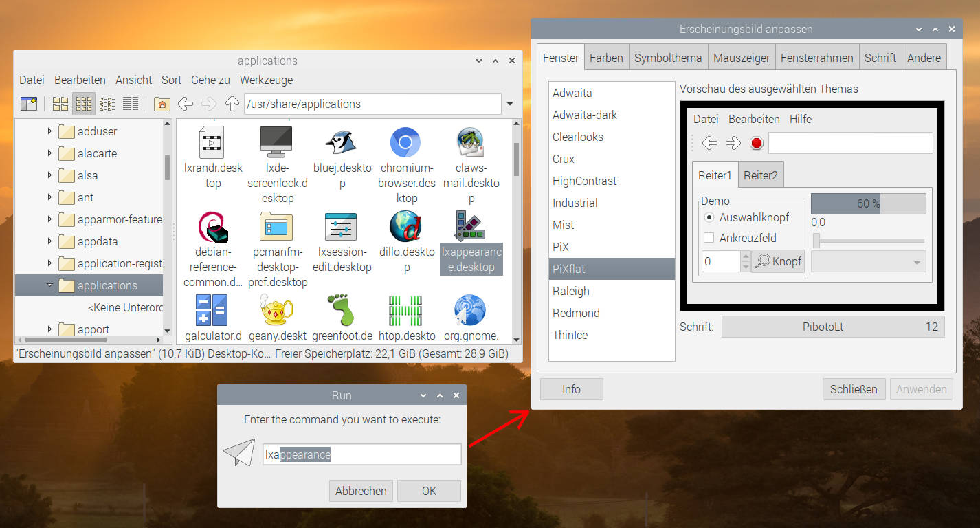Image resolution: width=980 pixels, height=528 pixels.
Task: Click the back arrow in the applications window toolbar
Action: tap(185, 104)
